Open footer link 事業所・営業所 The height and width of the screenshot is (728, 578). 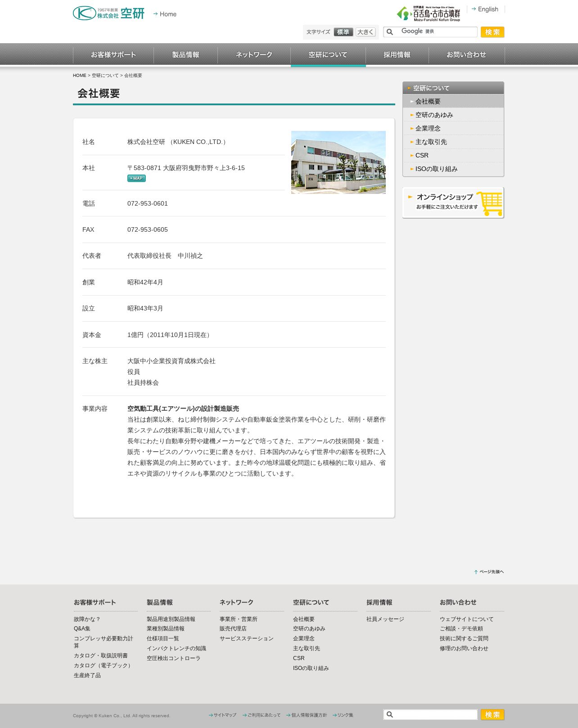pos(239,620)
